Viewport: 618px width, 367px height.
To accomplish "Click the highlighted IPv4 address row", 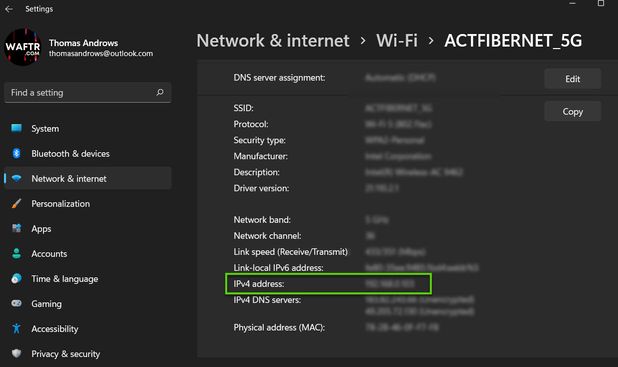I will 329,284.
